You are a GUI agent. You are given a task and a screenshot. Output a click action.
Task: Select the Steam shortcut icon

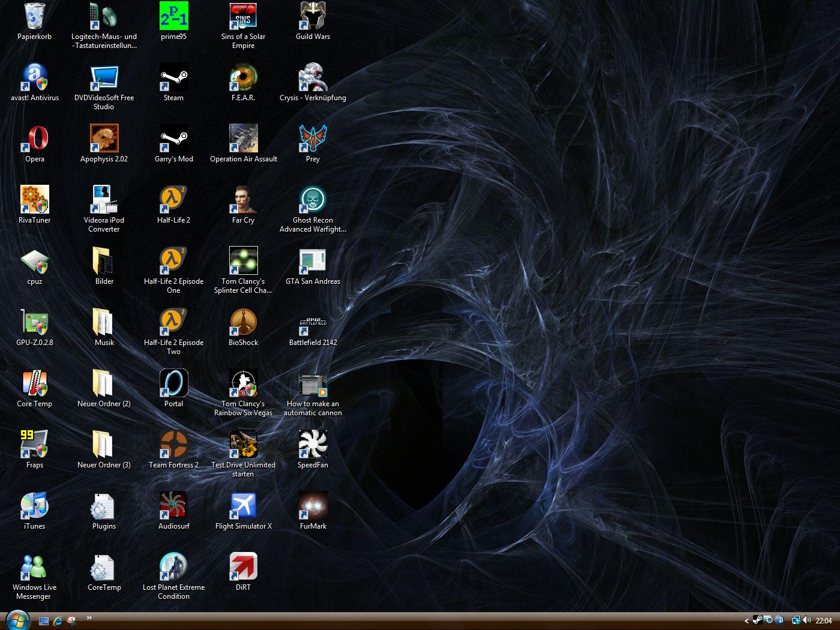[173, 77]
